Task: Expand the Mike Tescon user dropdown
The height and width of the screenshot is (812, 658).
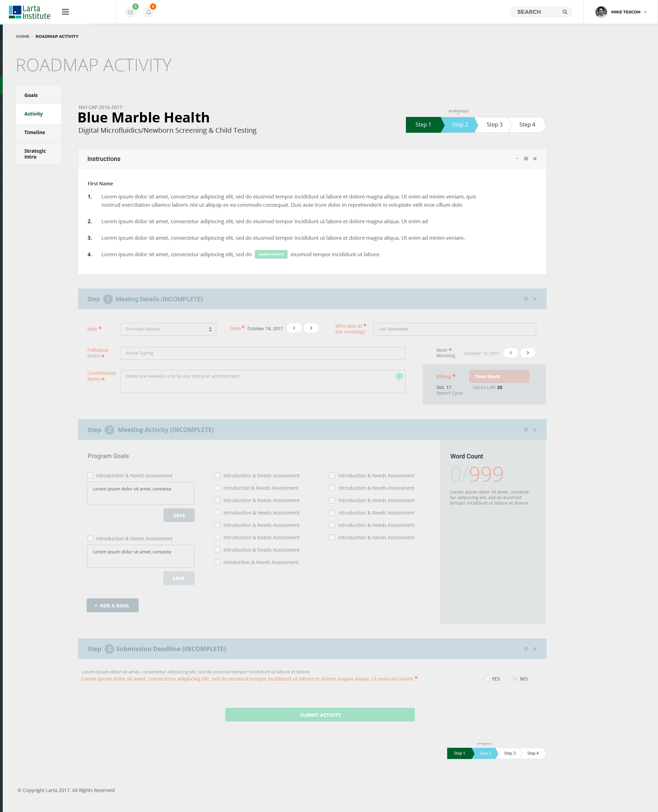Action: click(x=645, y=12)
